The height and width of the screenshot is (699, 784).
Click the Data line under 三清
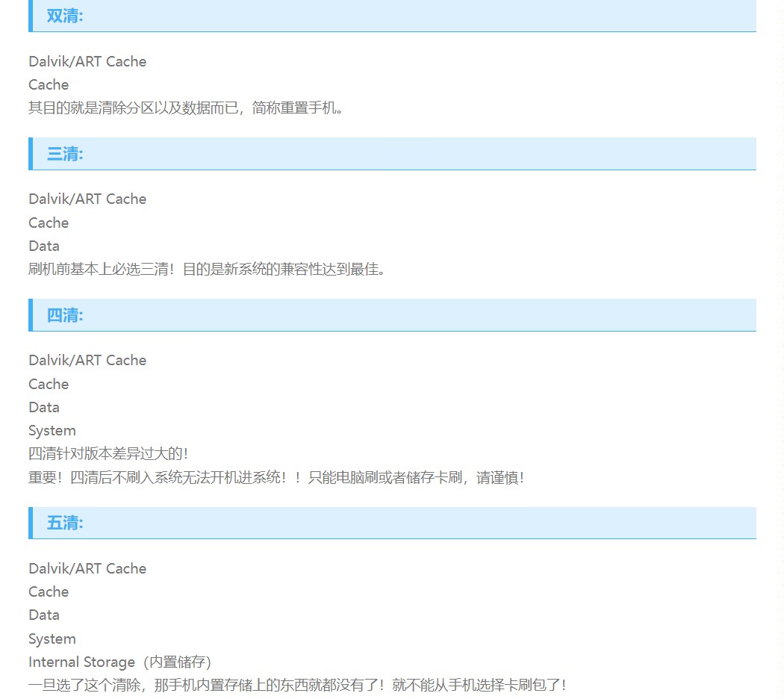pos(44,246)
